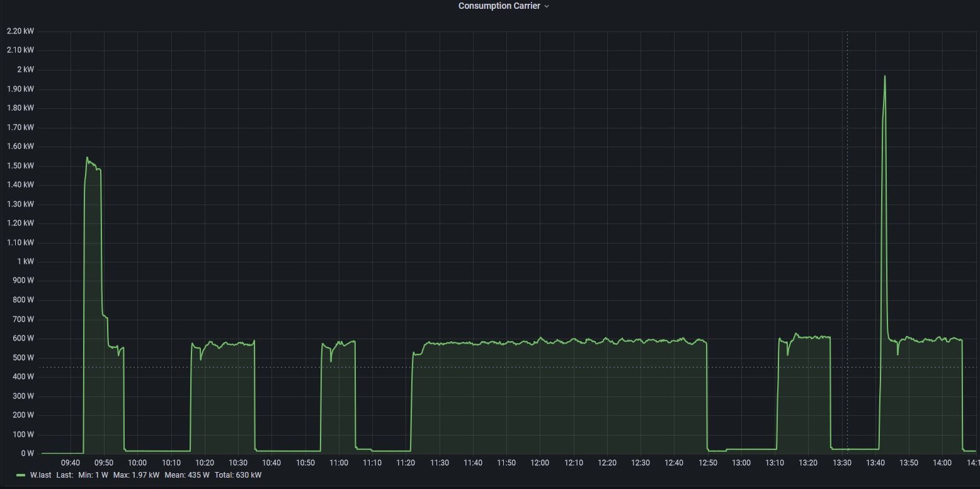Click the green W.last legend color swatch
The height and width of the screenshot is (489, 980).
[21, 475]
